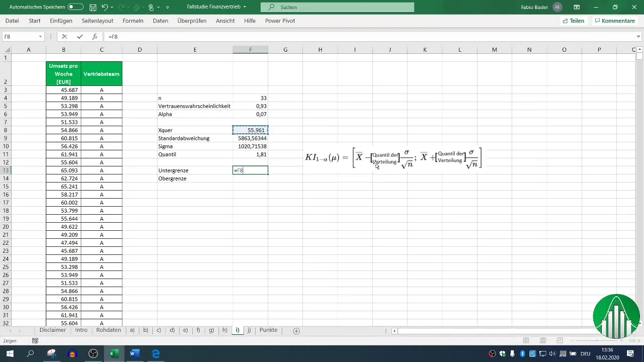Screen dimensions: 644x362
Task: Select the Vertrauenswahrscheinlichkeit value 0,93
Action: point(250,106)
